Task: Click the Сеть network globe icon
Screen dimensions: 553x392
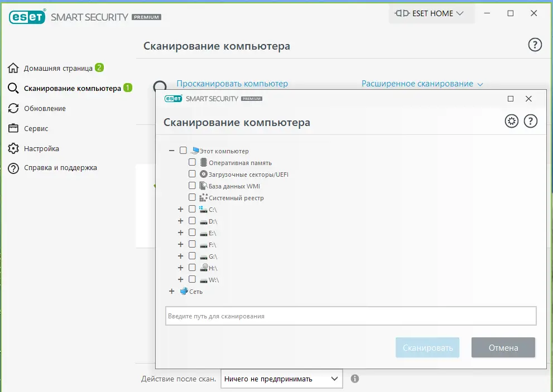Action: [x=184, y=291]
